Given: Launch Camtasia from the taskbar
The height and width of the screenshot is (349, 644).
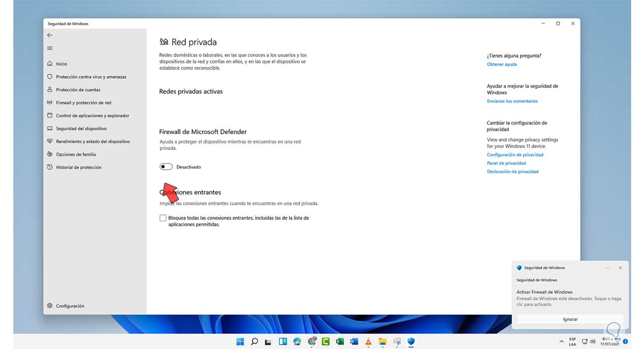Looking at the screenshot, I should (326, 342).
